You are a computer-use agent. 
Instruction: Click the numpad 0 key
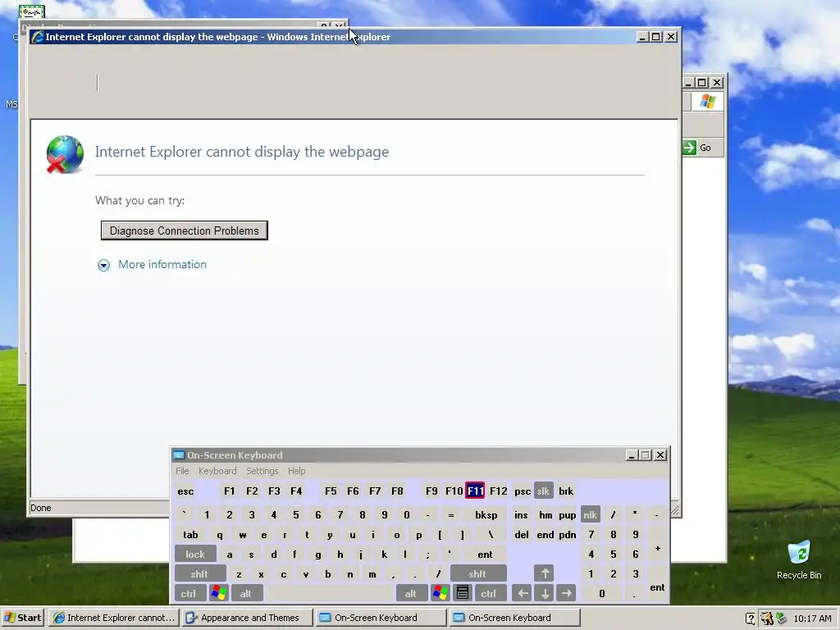point(601,594)
